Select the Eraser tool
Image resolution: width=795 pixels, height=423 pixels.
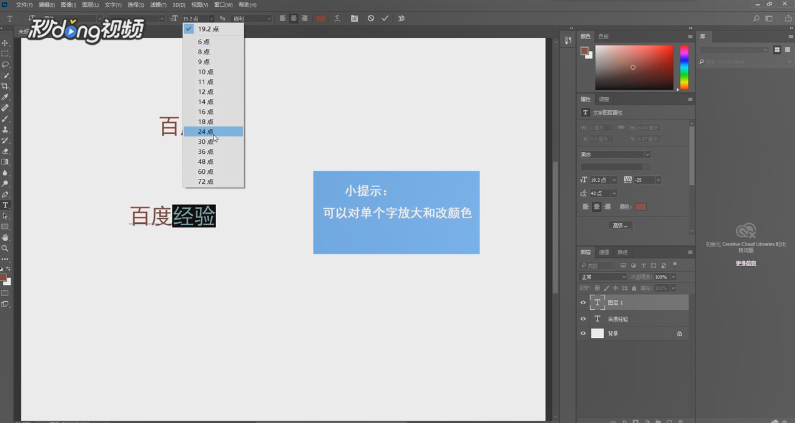[5, 151]
